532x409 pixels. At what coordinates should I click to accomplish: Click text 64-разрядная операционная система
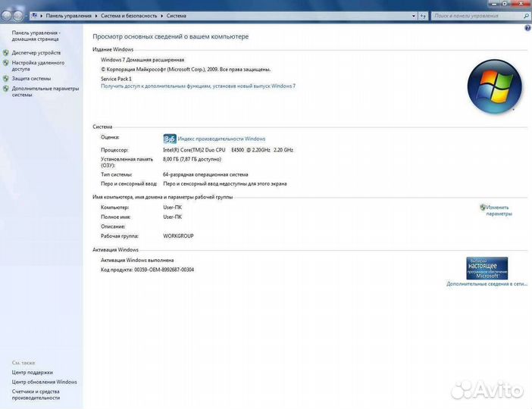click(205, 175)
